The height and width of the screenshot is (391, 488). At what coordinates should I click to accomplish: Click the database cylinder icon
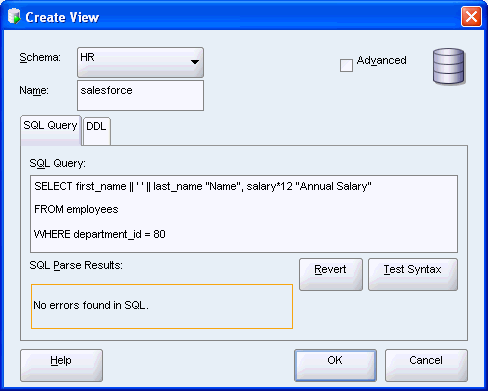[x=449, y=66]
